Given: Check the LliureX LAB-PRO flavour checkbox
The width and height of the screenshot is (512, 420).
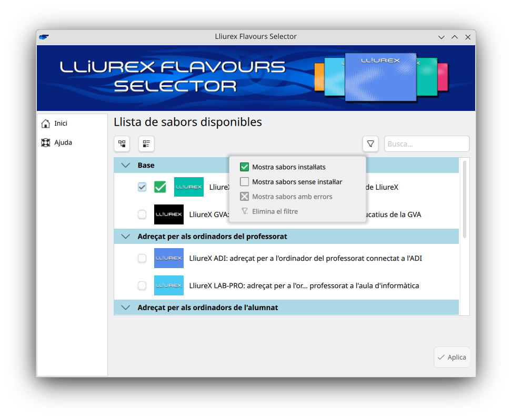Looking at the screenshot, I should coord(142,285).
